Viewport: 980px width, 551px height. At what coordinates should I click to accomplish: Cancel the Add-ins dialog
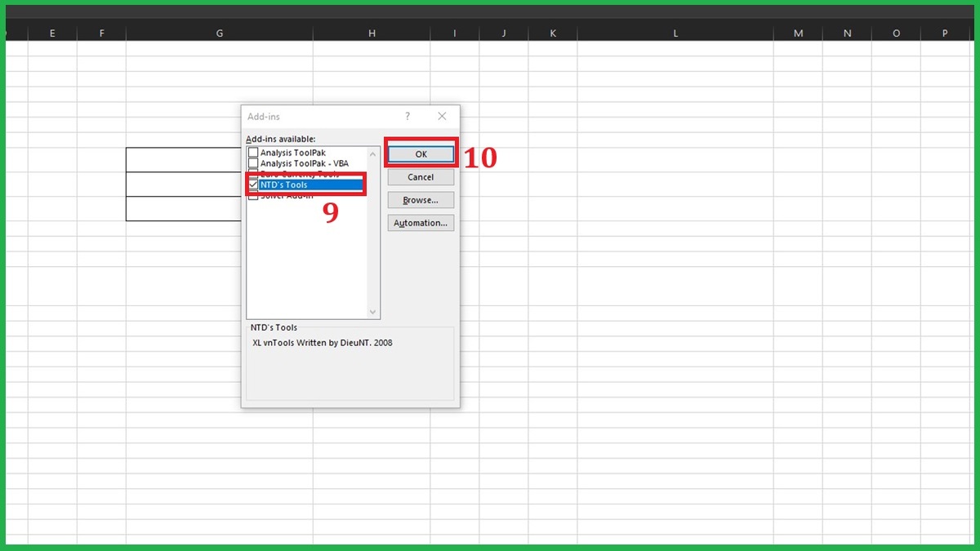[x=420, y=176]
